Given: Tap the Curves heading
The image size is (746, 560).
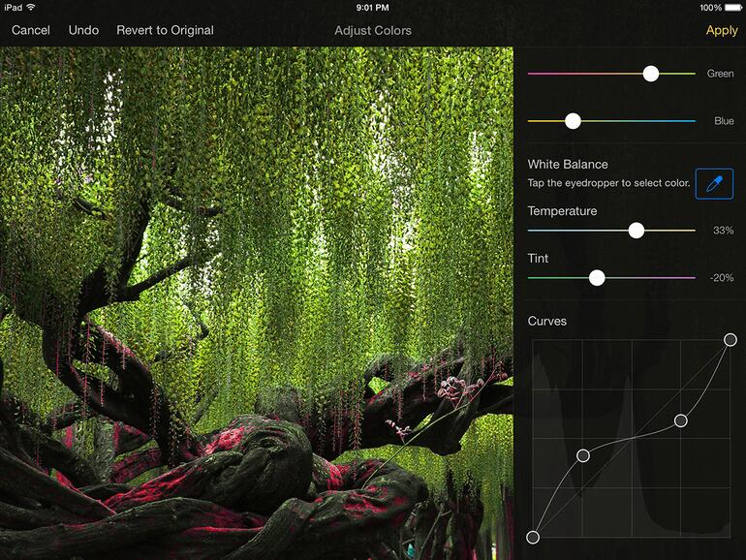Looking at the screenshot, I should (x=547, y=321).
